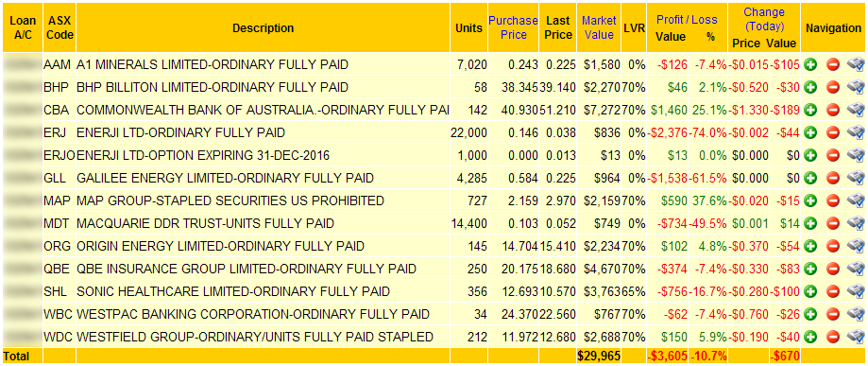Screen dimensions: 868x366
Task: Click the red minus icon for CBA
Action: [833, 110]
